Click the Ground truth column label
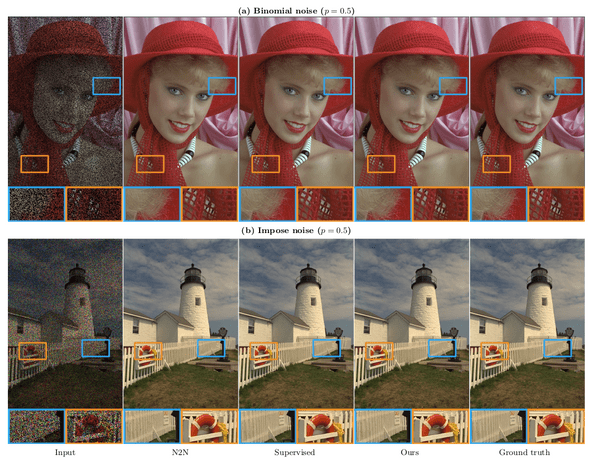The width and height of the screenshot is (590, 466). (x=524, y=452)
